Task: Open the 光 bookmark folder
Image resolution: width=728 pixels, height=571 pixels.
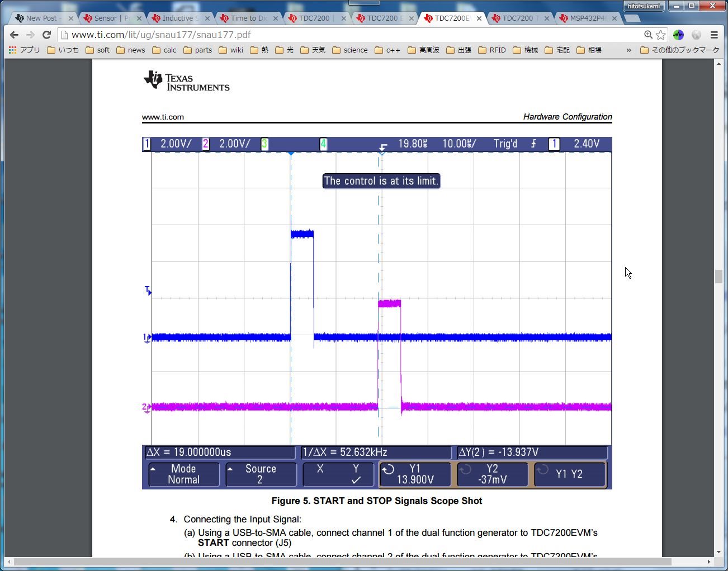Action: [284, 50]
